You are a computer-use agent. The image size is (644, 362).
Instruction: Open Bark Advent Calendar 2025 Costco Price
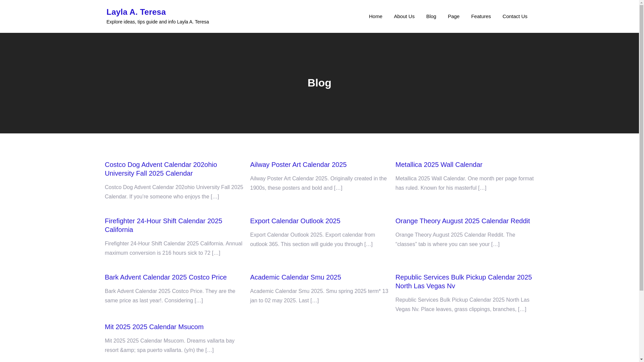click(x=166, y=277)
